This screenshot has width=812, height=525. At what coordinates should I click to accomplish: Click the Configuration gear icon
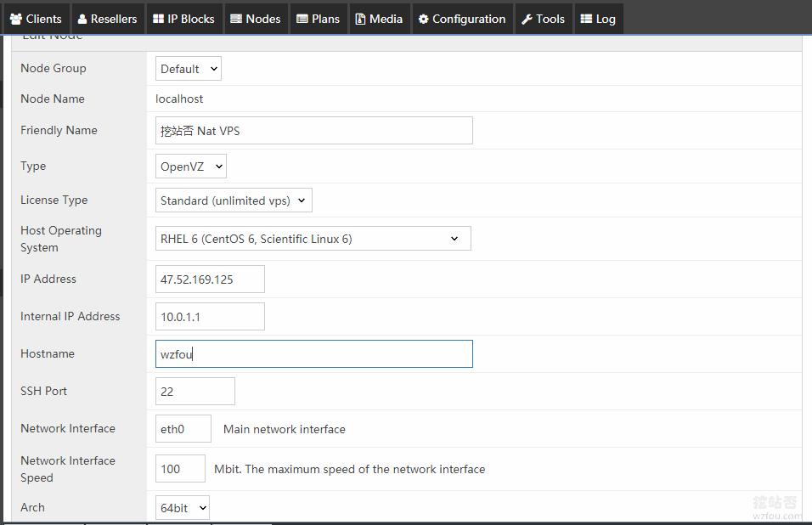coord(423,20)
